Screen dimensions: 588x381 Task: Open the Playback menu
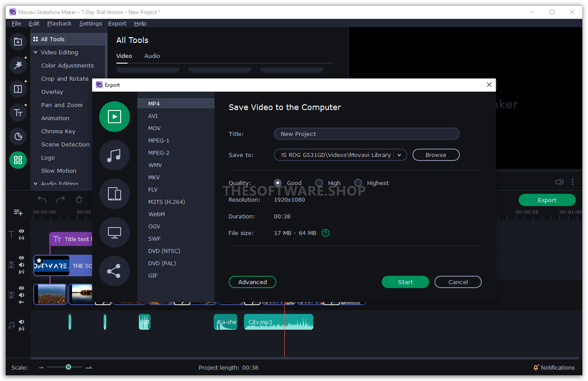pos(59,23)
